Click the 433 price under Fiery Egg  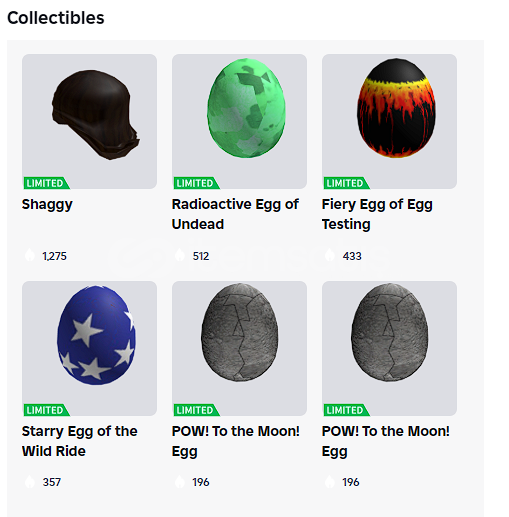point(352,256)
